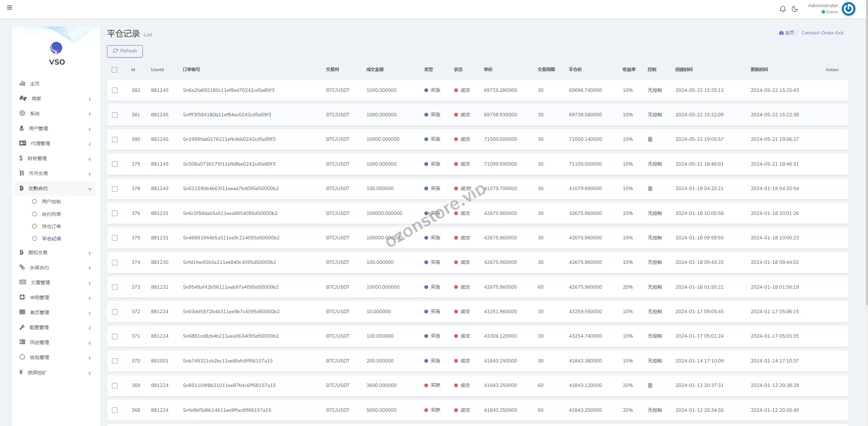Select the 用户控制 submenu item
The image size is (868, 426).
point(51,202)
